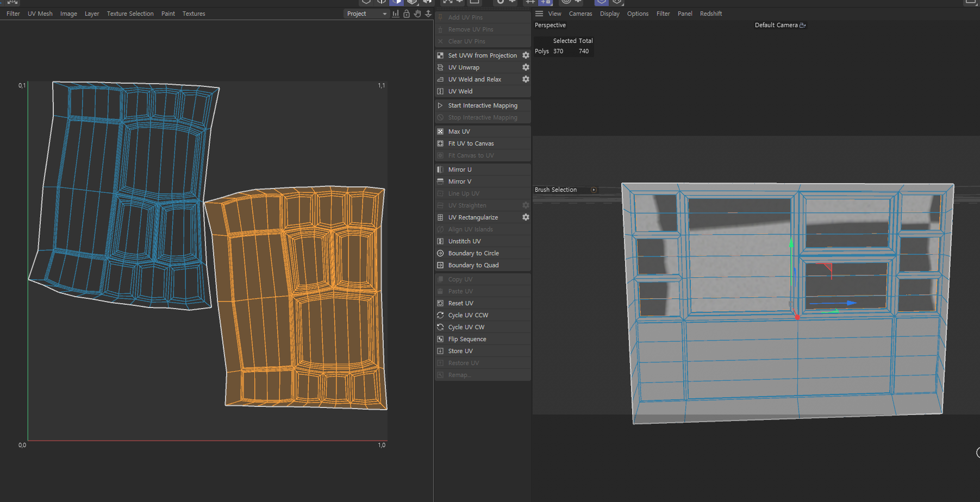Open the Layer menu
Viewport: 980px width, 502px height.
coord(92,14)
